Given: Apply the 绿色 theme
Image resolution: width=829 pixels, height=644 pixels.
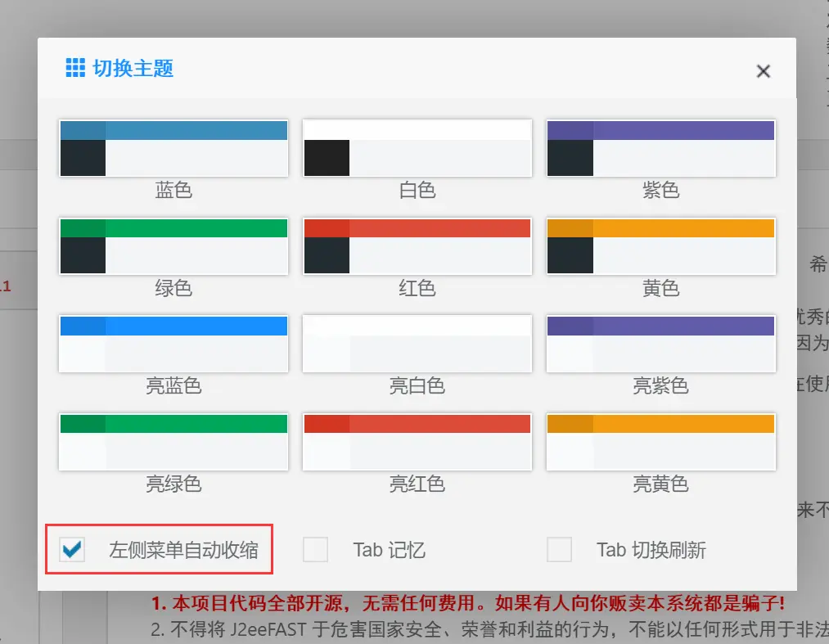Looking at the screenshot, I should click(x=173, y=245).
